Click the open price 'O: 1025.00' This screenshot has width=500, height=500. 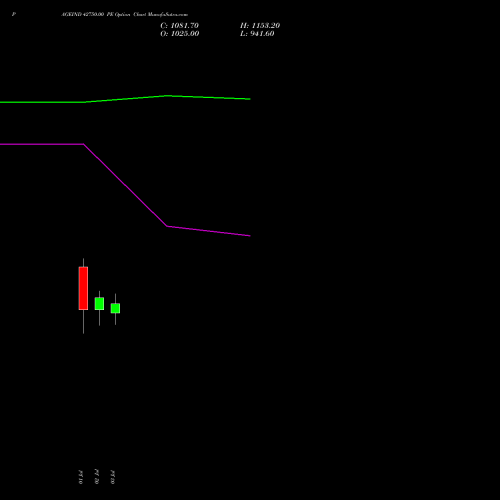point(180,34)
